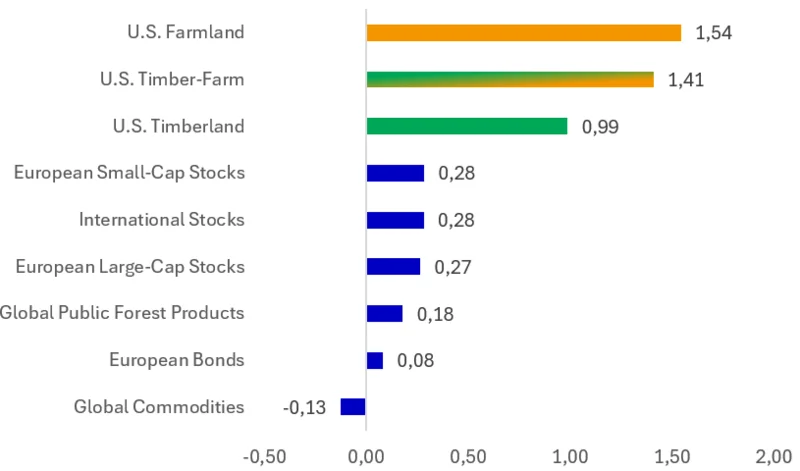Click the -0,13 data label
This screenshot has width=800, height=471.
pyautogui.click(x=304, y=407)
